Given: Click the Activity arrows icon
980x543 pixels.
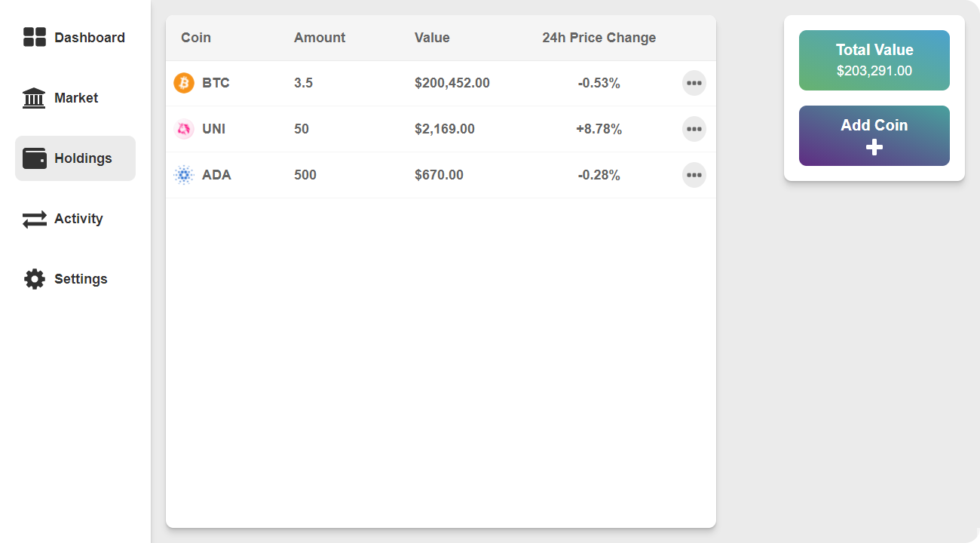Looking at the screenshot, I should point(35,219).
